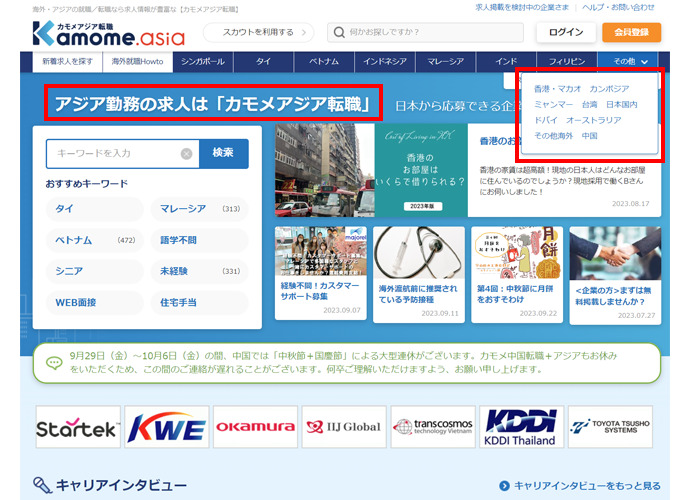The height and width of the screenshot is (500, 690).
Task: Select the タイ recommended keyword chip
Action: click(x=95, y=209)
